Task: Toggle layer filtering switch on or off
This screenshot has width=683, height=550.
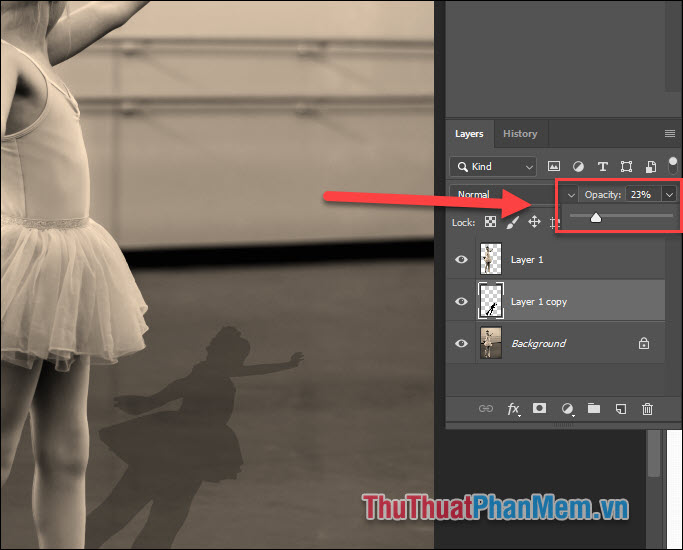Action: (673, 166)
